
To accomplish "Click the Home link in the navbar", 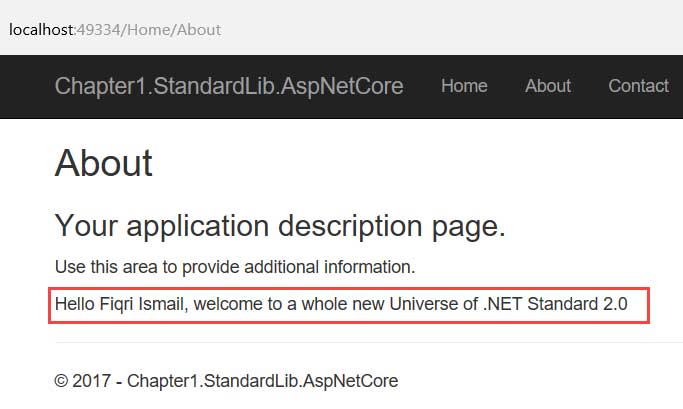I will (464, 86).
